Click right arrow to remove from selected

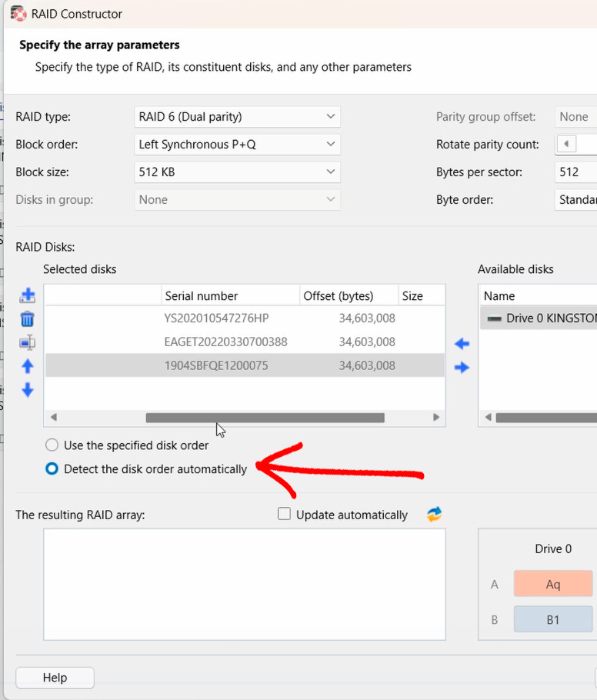pyautogui.click(x=462, y=368)
